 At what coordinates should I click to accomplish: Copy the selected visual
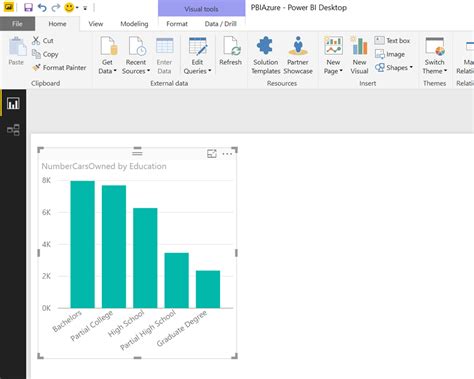[45, 54]
